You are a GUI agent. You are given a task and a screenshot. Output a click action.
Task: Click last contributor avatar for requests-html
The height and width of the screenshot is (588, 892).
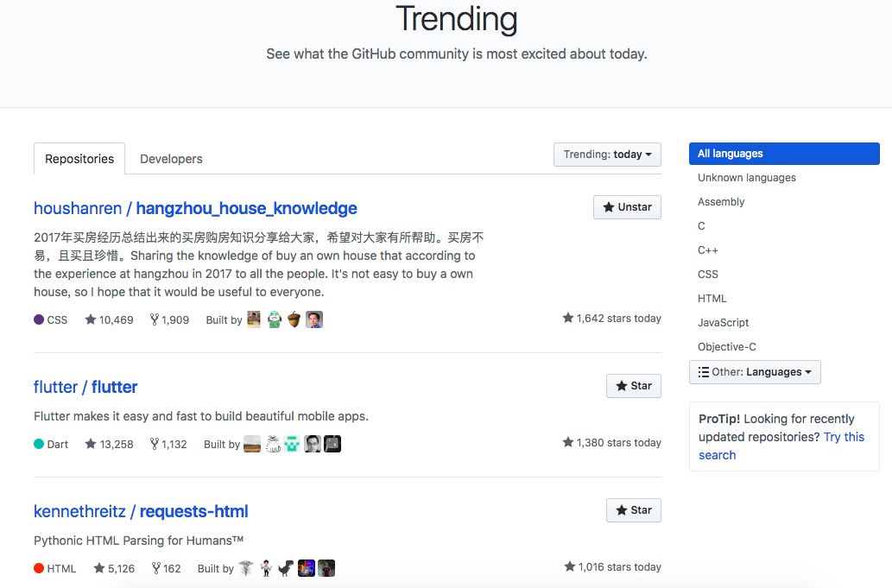coord(326,568)
